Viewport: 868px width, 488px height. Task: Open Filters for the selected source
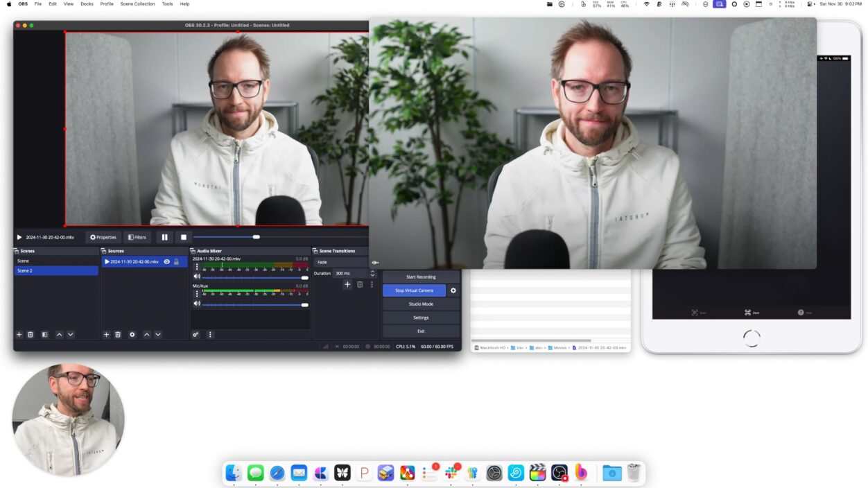(x=137, y=237)
